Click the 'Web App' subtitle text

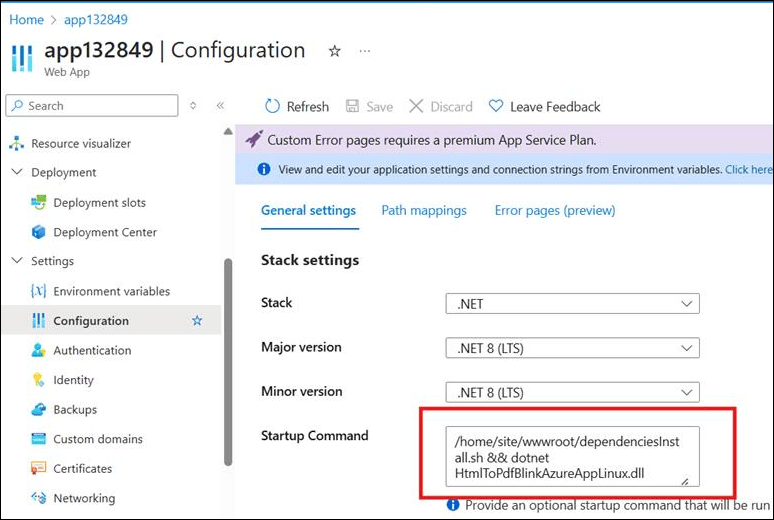(x=67, y=72)
